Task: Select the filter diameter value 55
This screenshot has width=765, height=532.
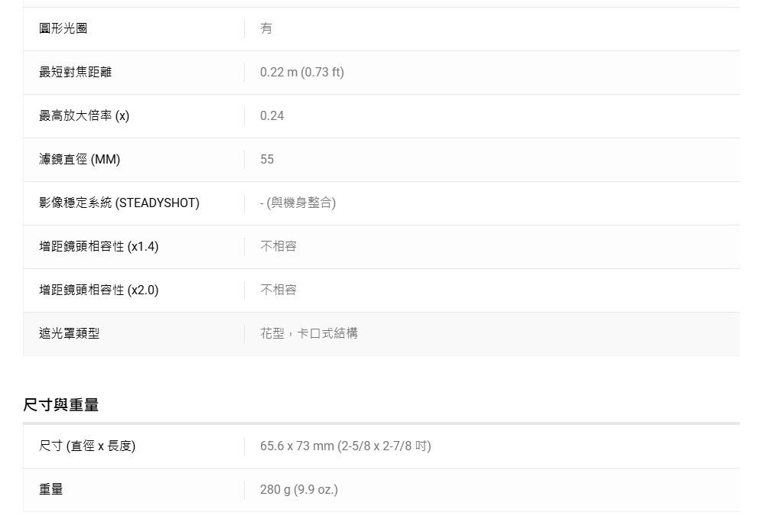Action: (x=267, y=159)
